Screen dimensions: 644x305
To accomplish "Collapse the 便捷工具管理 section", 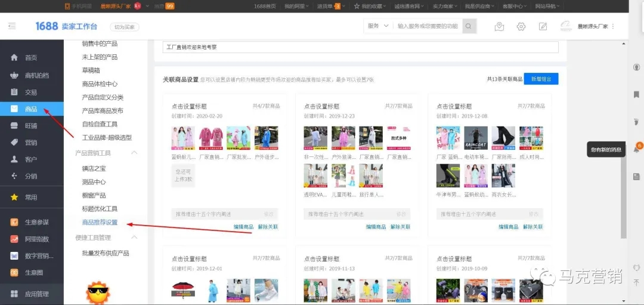I will 134,238.
